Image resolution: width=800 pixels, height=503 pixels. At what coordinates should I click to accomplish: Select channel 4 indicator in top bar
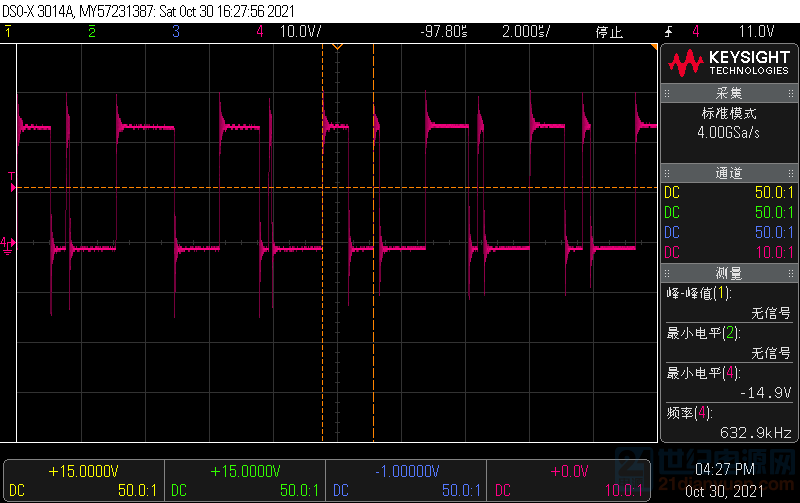click(x=260, y=32)
